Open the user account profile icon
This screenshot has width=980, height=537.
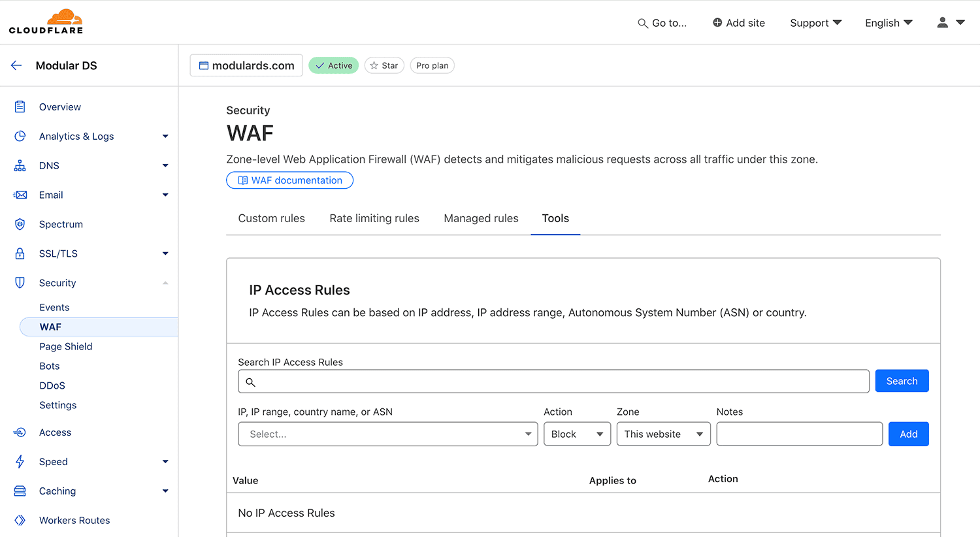[x=943, y=23]
